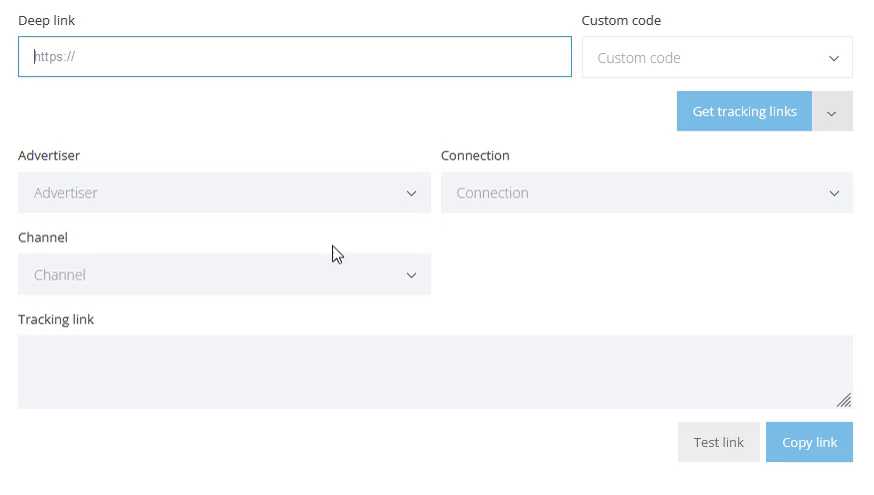Click the Get tracking links button
Viewport: 874px width, 495px height.
coord(744,111)
